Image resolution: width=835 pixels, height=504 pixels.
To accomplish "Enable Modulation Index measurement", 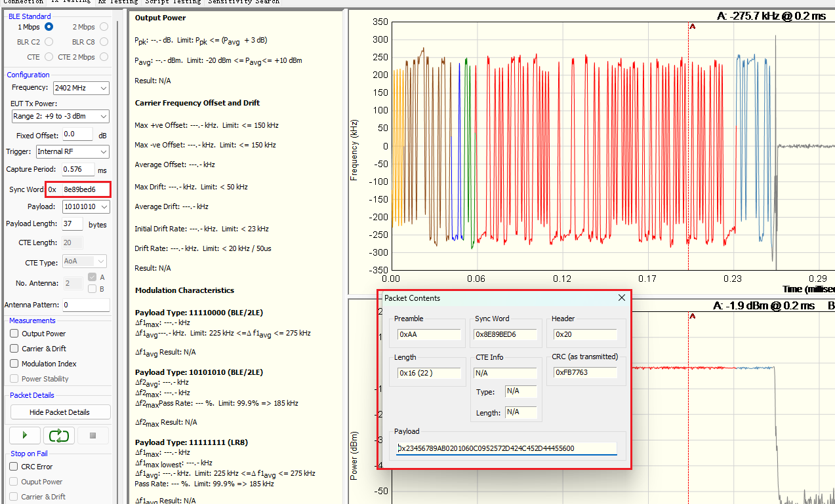I will [14, 364].
